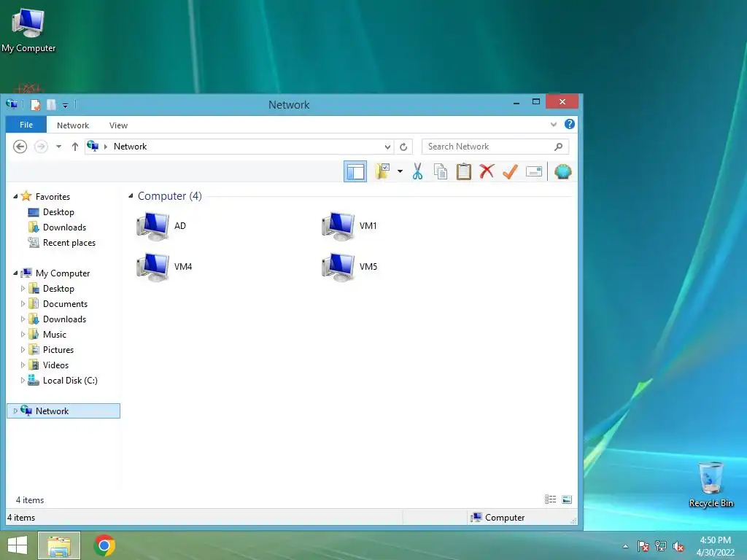
Task: Click the Computer label in the status bar
Action: [505, 517]
